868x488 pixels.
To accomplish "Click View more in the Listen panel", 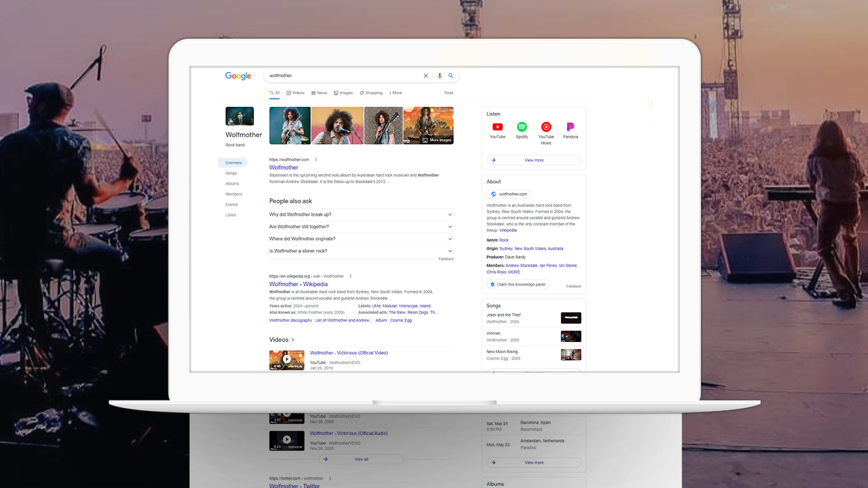I will pos(534,160).
